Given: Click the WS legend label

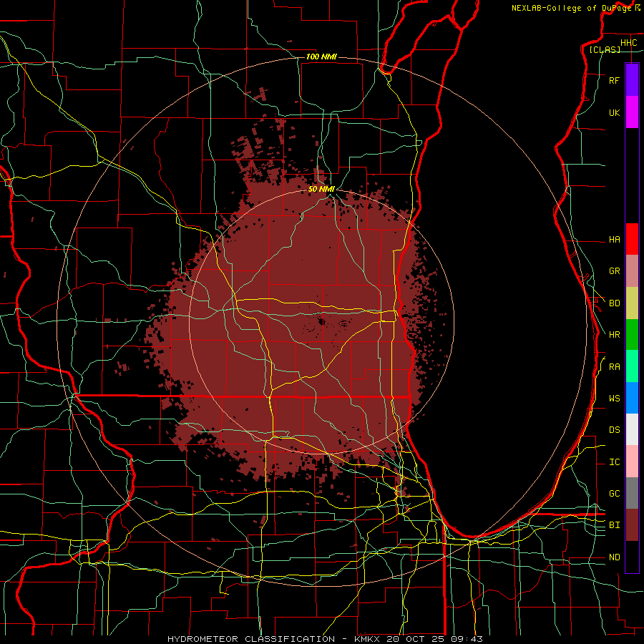Looking at the screenshot, I should pos(614,399).
